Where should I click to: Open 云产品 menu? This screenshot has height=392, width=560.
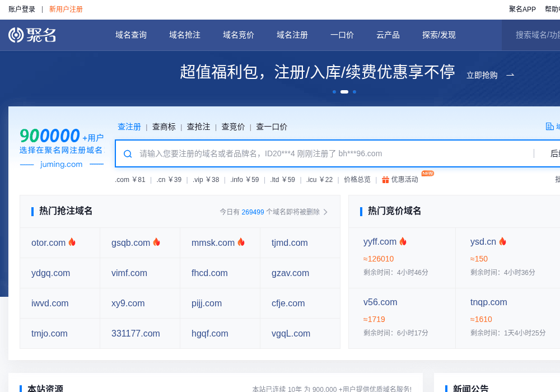coord(388,35)
